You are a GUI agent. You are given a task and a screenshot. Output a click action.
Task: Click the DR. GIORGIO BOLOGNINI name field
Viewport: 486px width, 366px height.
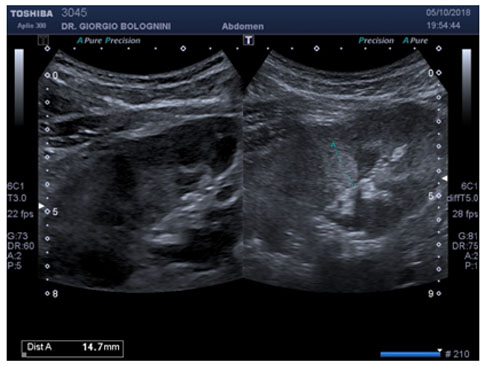click(116, 26)
